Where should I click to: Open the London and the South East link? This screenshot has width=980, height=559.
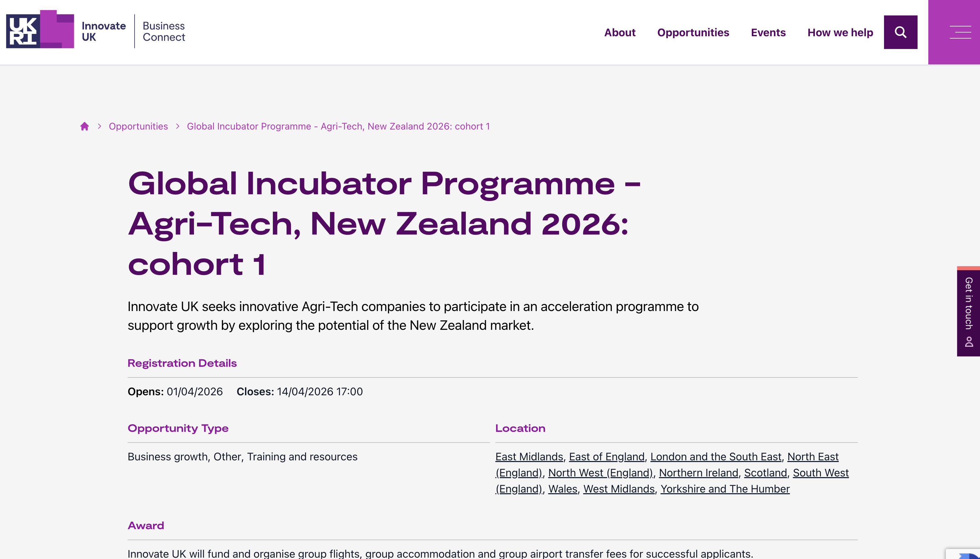point(716,456)
